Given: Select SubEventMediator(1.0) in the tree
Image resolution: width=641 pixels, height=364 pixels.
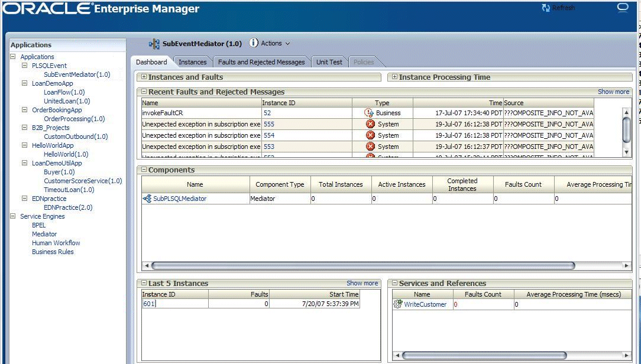Looking at the screenshot, I should tap(77, 74).
